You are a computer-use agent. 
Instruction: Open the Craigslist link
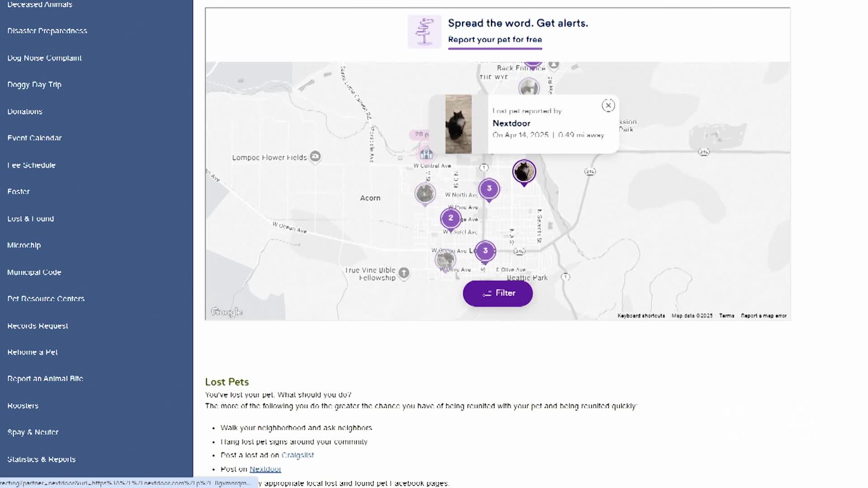click(297, 455)
